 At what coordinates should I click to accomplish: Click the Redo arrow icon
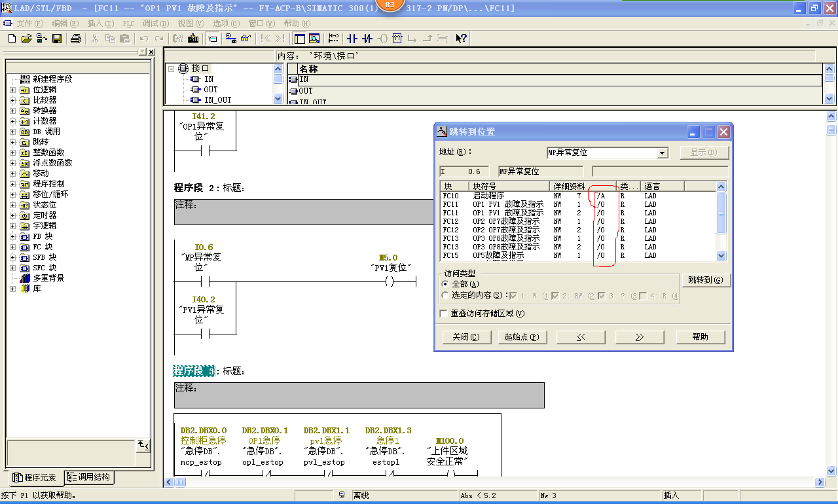tap(158, 39)
